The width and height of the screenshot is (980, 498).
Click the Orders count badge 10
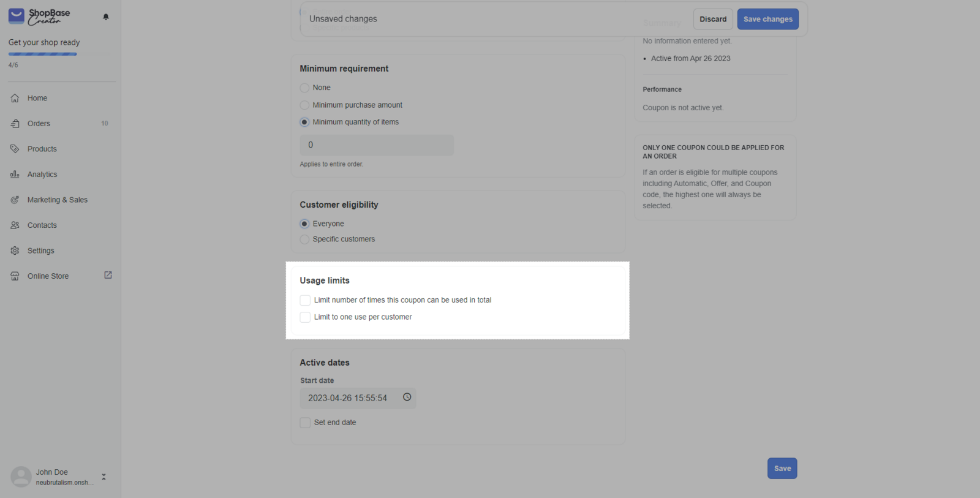[x=105, y=124]
